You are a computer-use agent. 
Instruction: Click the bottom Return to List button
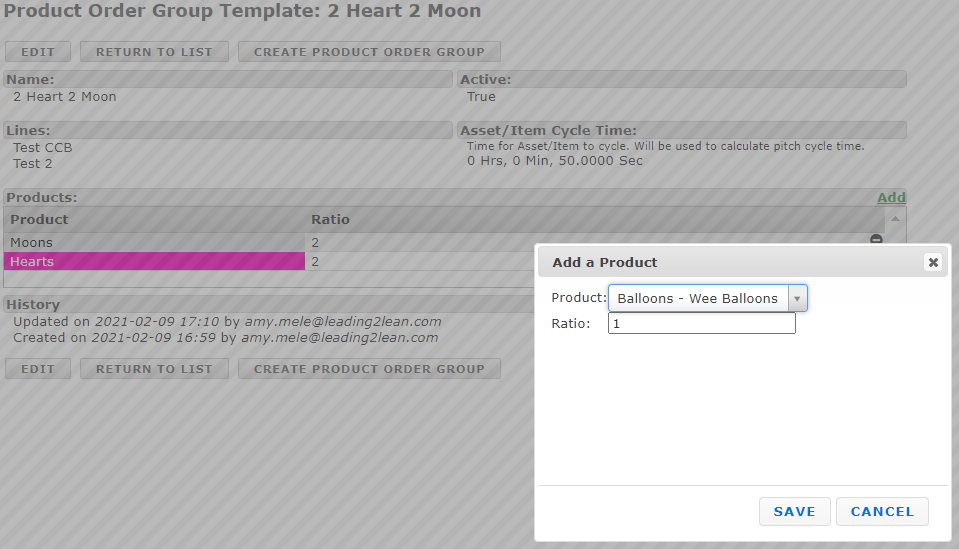pyautogui.click(x=154, y=369)
